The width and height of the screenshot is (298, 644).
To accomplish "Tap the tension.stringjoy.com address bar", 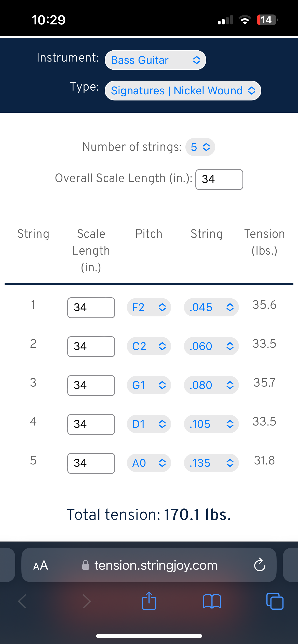I will (x=149, y=565).
